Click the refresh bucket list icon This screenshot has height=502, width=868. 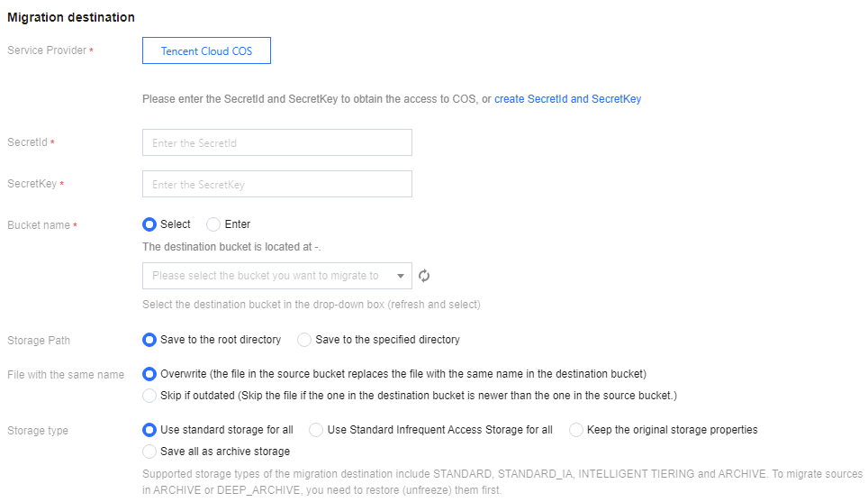[424, 276]
